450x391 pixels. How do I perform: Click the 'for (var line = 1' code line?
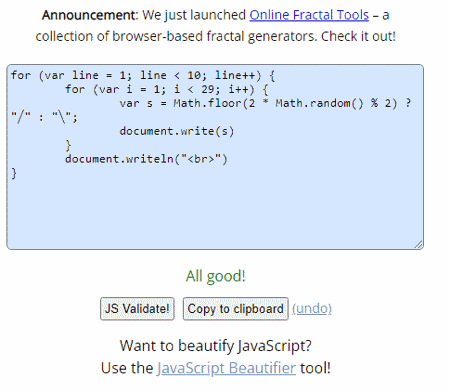click(x=143, y=75)
